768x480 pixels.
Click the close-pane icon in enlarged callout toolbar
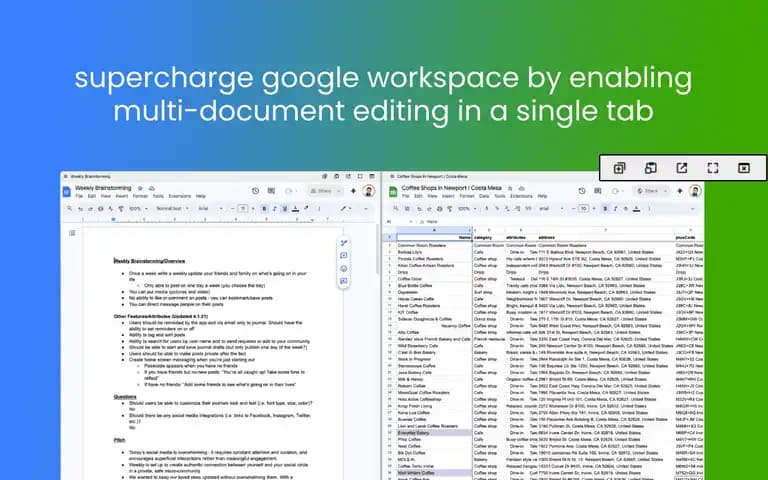744,168
